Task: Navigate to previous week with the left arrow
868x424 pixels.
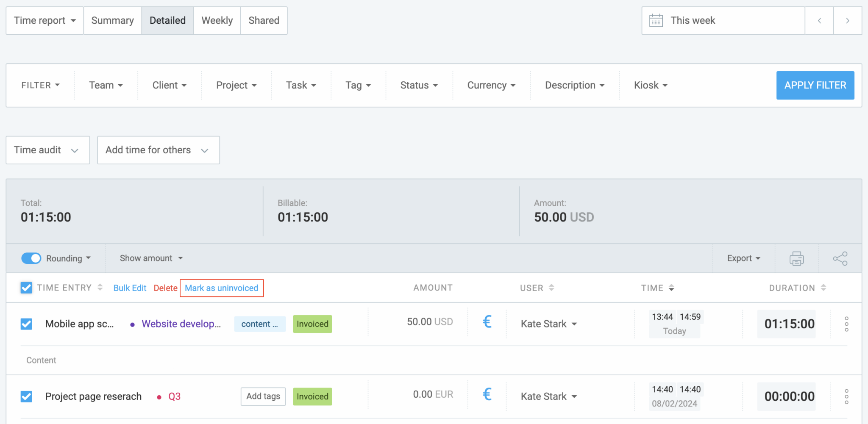Action: (x=819, y=20)
